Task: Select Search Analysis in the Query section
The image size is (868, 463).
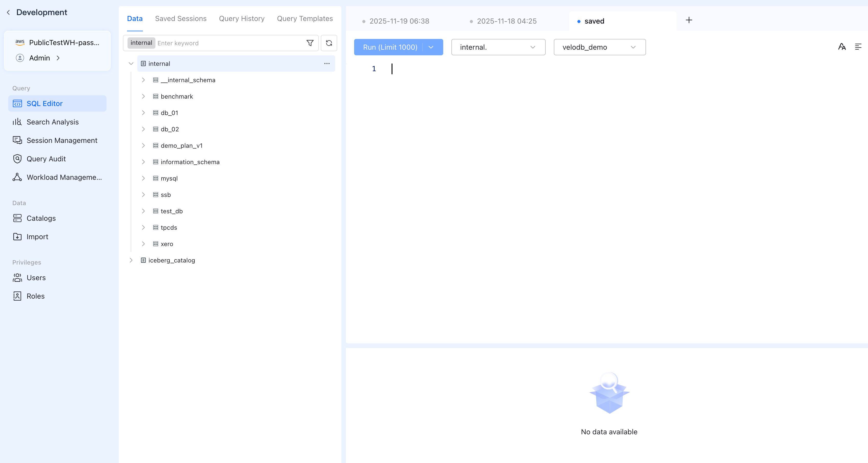Action: (x=52, y=122)
